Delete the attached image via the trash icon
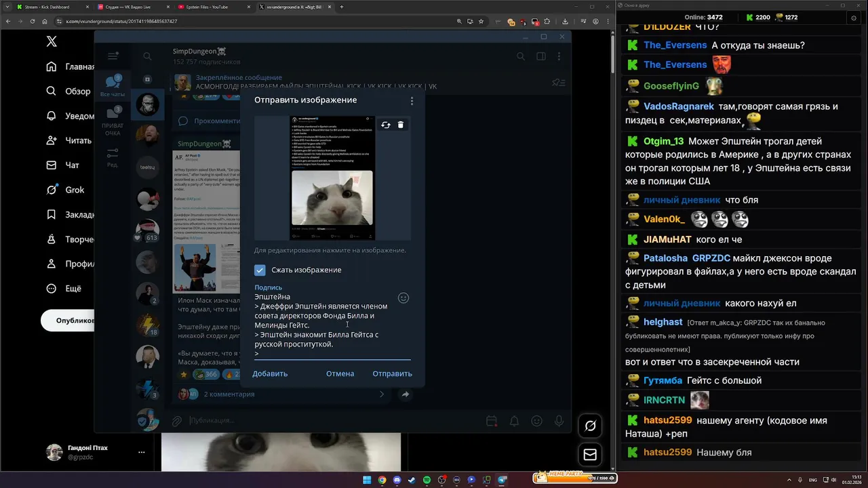 401,125
